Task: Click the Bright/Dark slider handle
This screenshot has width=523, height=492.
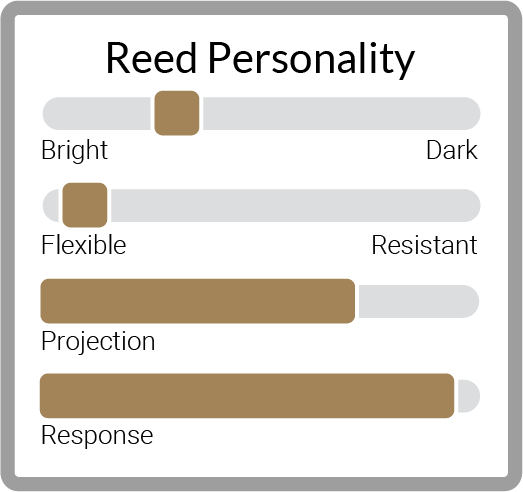Action: (177, 113)
